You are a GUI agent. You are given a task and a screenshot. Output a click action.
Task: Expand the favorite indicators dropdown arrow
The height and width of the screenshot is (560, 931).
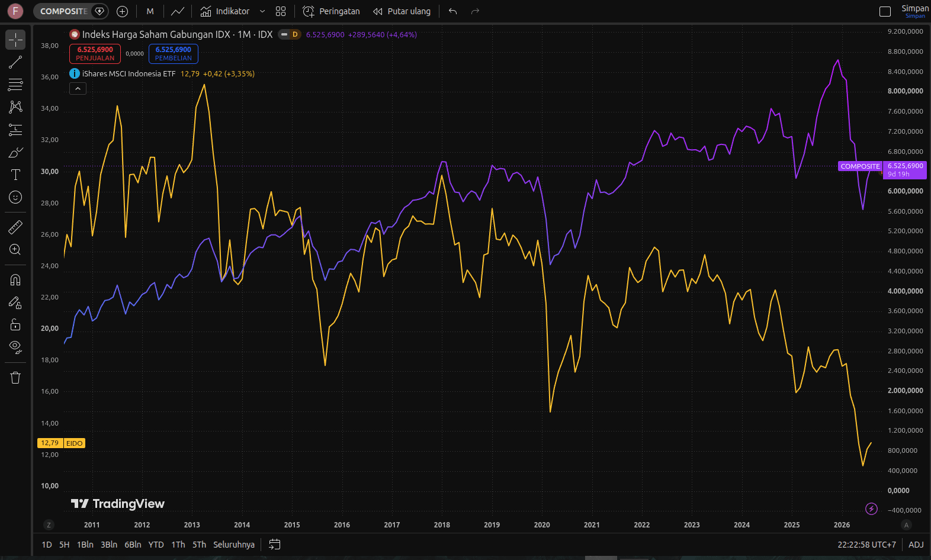(262, 11)
